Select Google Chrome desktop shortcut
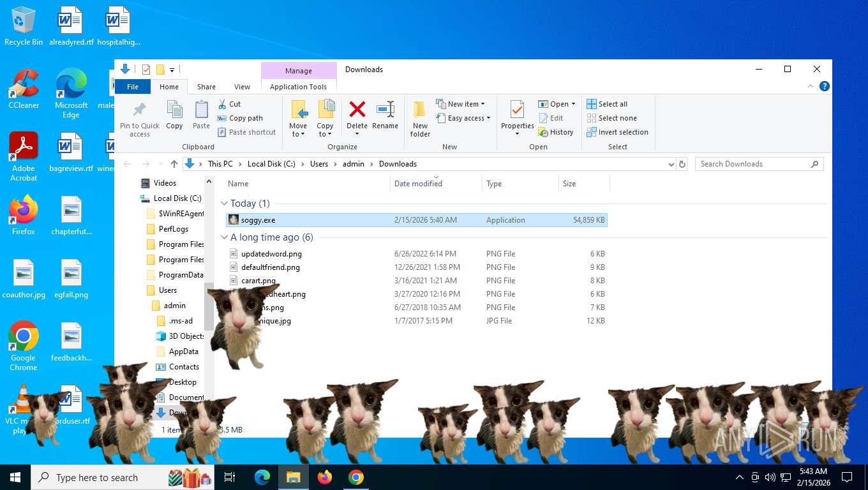868x490 pixels. pos(24,345)
